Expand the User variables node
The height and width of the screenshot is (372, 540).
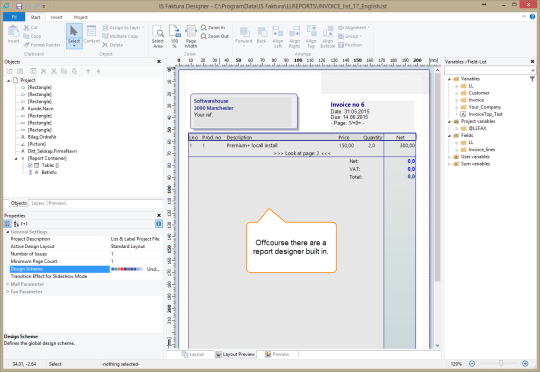pos(449,157)
